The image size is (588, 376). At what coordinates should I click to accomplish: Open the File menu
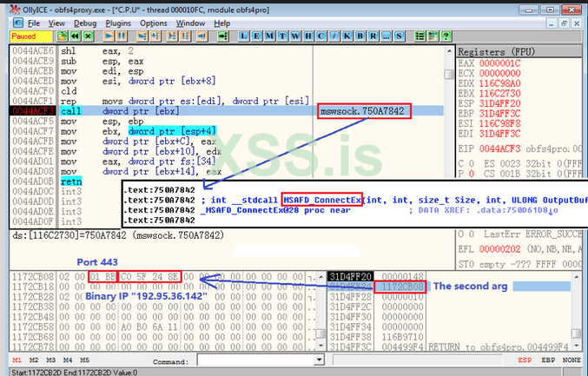[34, 23]
